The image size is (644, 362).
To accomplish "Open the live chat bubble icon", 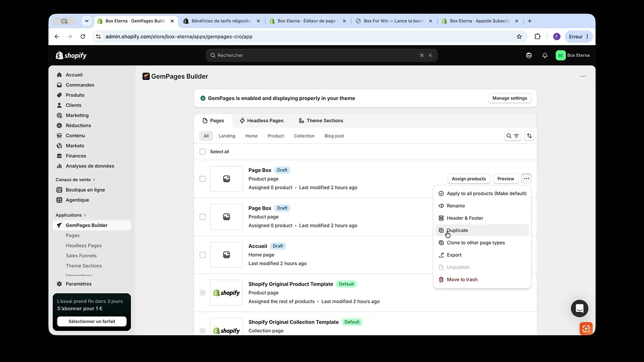I will [x=580, y=308].
